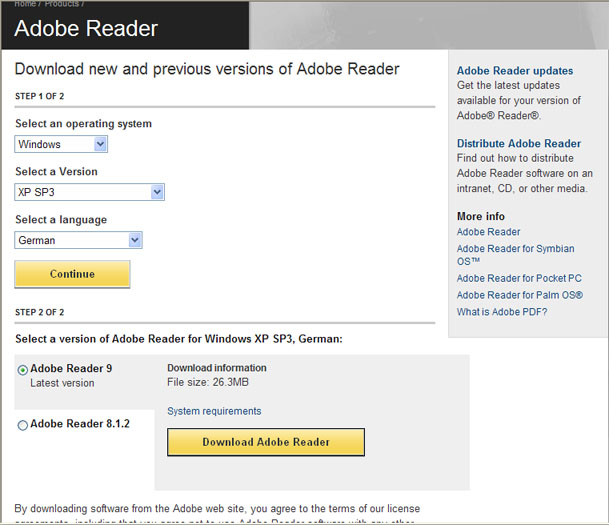The height and width of the screenshot is (525, 609).
Task: Select the Adobe Reader 9 radio button
Action: [x=23, y=370]
